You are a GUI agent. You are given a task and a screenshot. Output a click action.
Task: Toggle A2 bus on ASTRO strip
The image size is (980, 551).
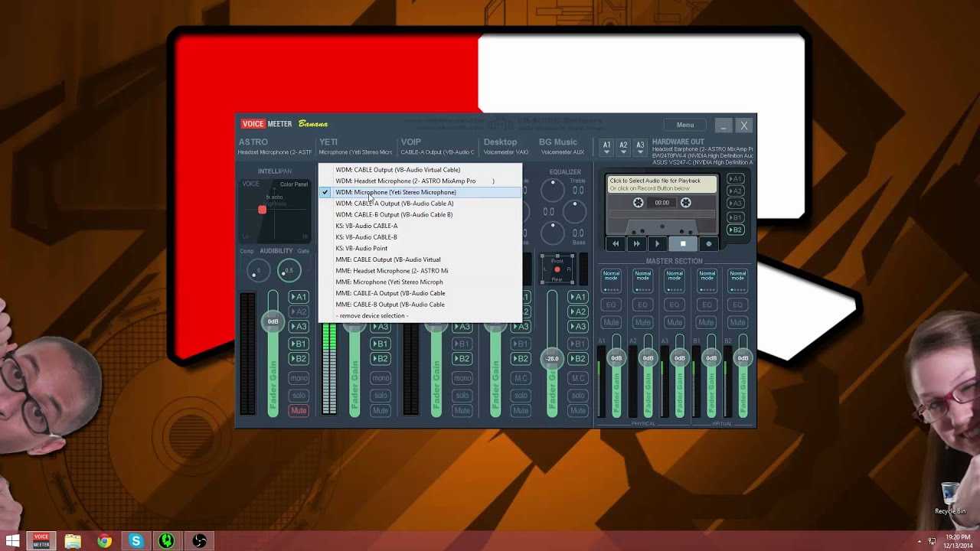(299, 311)
